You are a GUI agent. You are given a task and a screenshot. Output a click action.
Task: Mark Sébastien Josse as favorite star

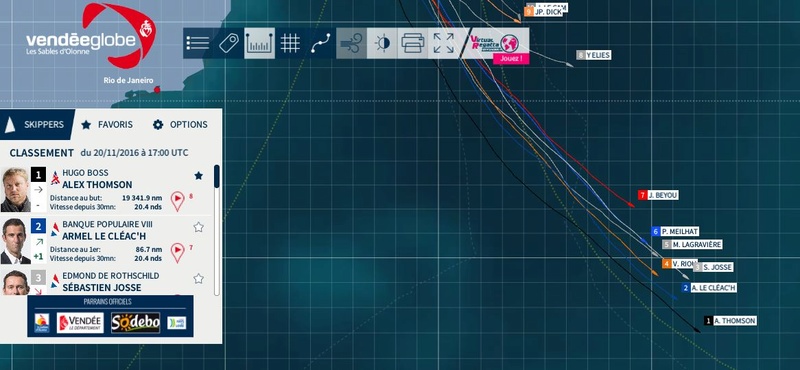click(x=198, y=278)
